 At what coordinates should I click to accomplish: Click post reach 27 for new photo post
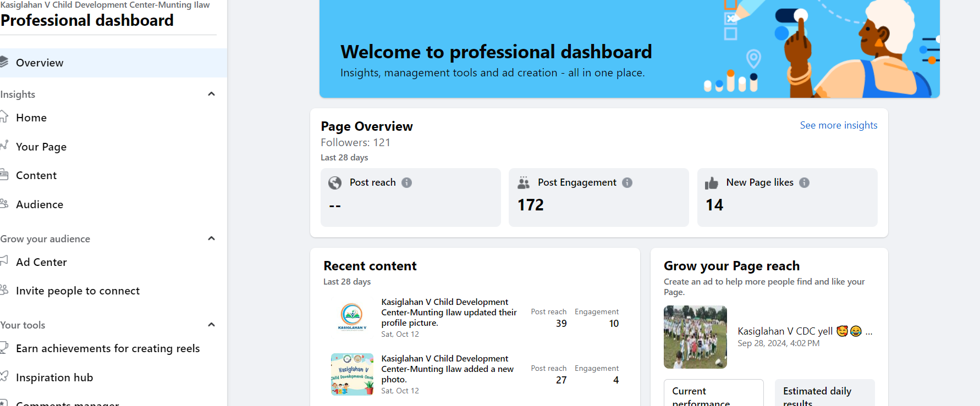(x=561, y=380)
